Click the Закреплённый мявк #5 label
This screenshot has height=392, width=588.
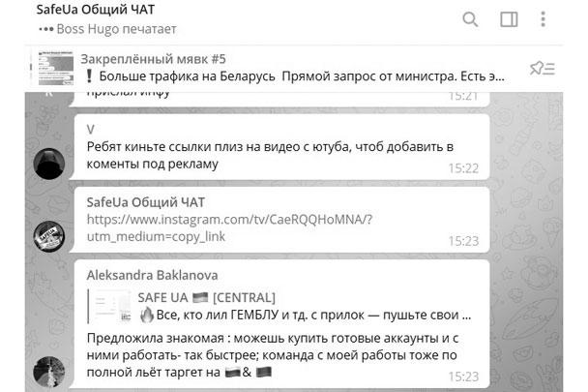[x=153, y=59]
